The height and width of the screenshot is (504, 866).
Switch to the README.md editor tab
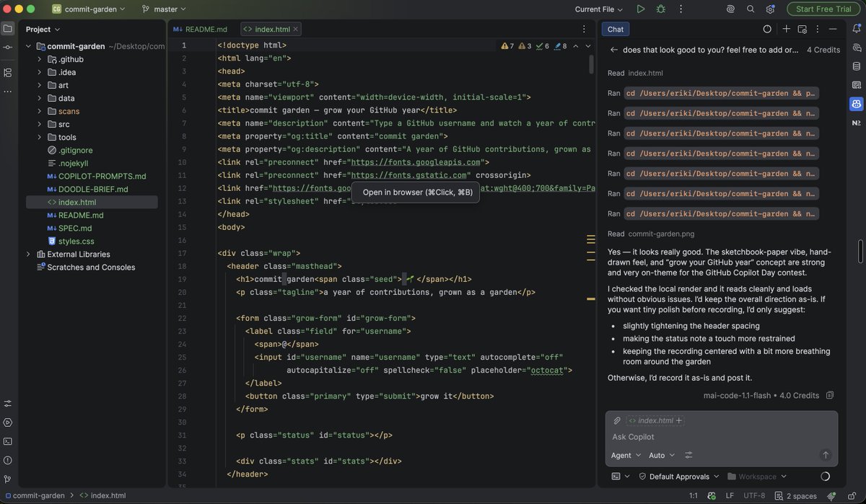[x=200, y=29]
